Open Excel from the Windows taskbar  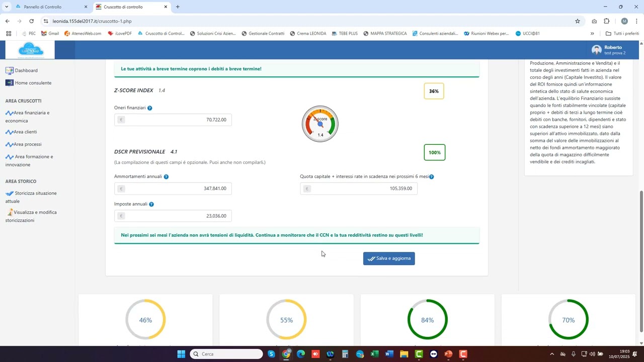pos(374,354)
